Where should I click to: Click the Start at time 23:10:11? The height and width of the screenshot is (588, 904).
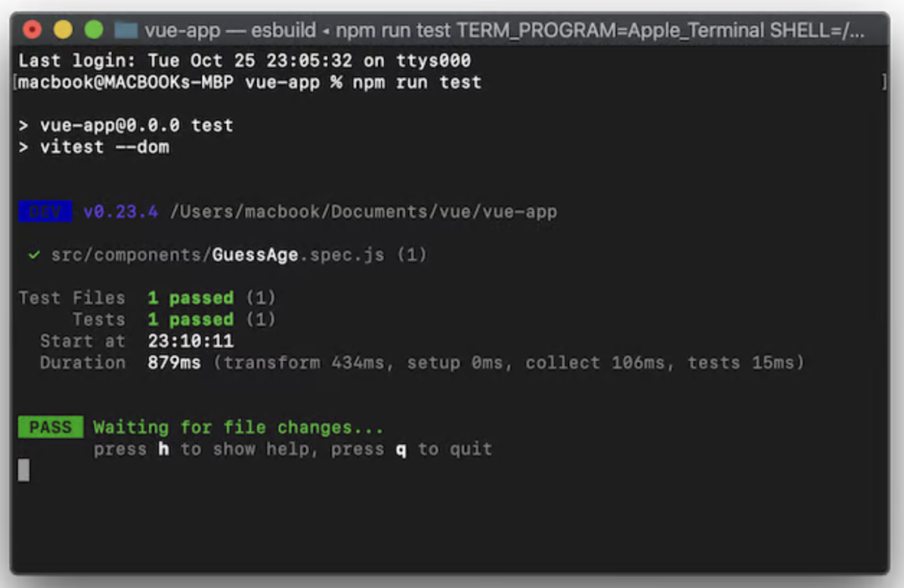[x=191, y=341]
